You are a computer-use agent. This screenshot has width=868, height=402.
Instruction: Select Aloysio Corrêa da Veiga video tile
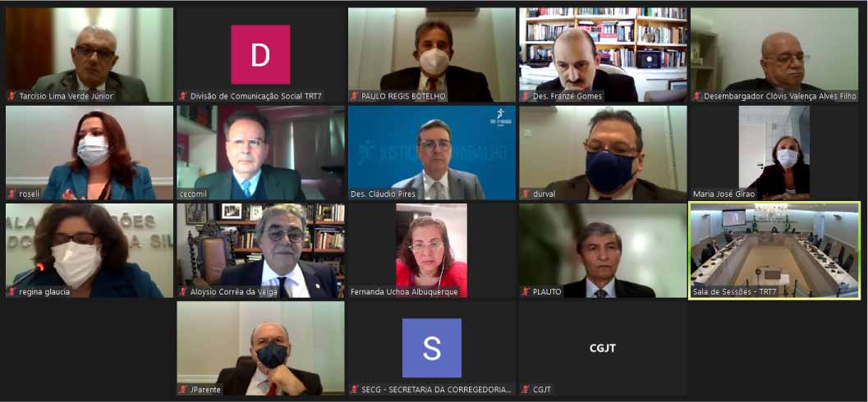[x=261, y=250]
